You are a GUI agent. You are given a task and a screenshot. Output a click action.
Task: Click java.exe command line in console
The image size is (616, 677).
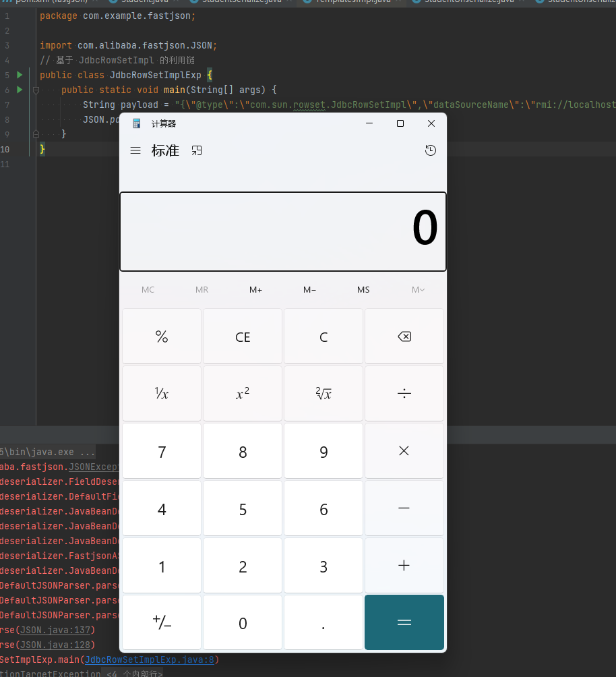tap(47, 452)
